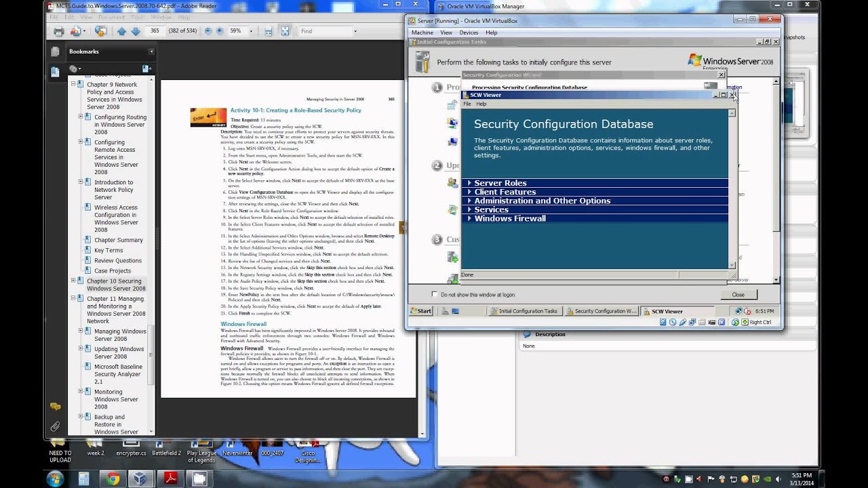Open Help menu in VirtualBox VM window
Screen dimensions: 868x488
(492, 33)
